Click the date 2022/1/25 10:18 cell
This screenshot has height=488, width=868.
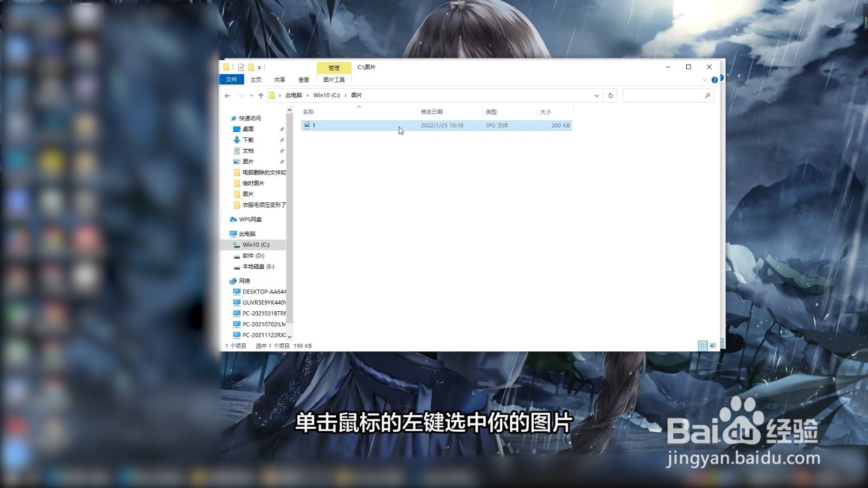click(442, 125)
